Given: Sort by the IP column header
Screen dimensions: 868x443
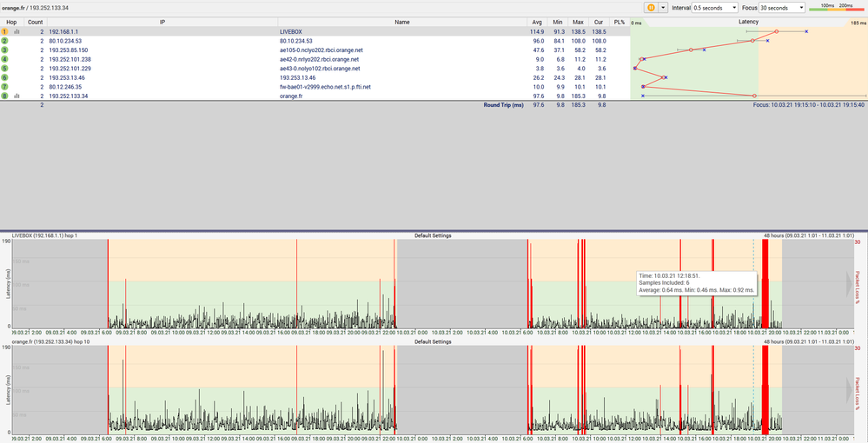Looking at the screenshot, I should (162, 23).
